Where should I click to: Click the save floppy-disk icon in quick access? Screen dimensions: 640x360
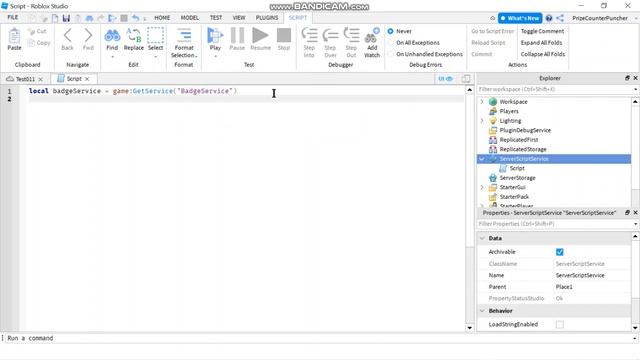pyautogui.click(x=66, y=18)
